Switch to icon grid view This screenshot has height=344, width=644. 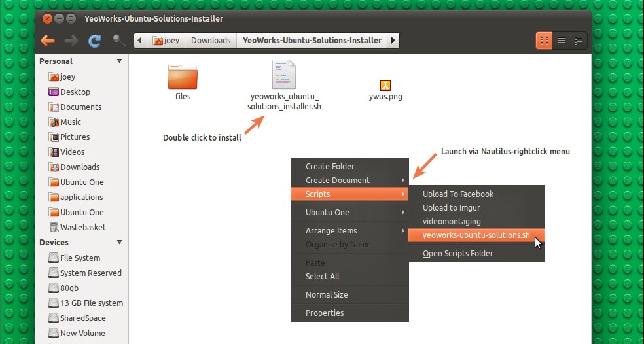tap(545, 41)
